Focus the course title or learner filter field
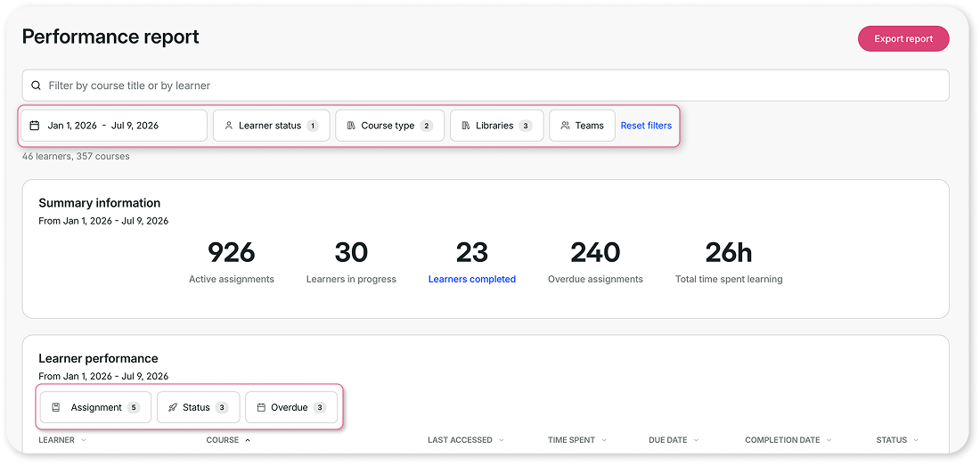The image size is (980, 465). (486, 85)
